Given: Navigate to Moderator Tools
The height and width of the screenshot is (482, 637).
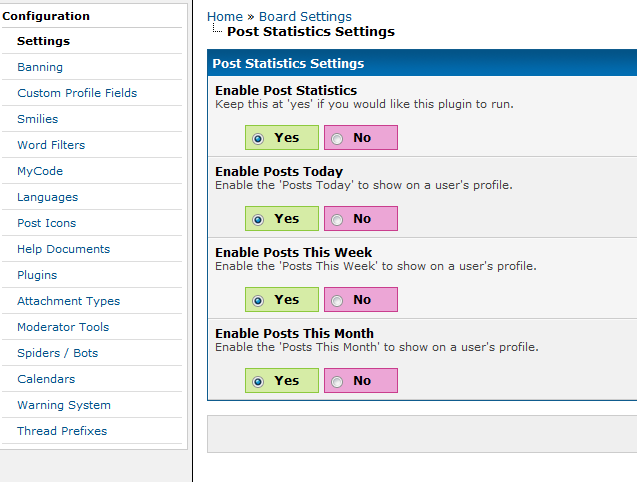Looking at the screenshot, I should coord(63,327).
